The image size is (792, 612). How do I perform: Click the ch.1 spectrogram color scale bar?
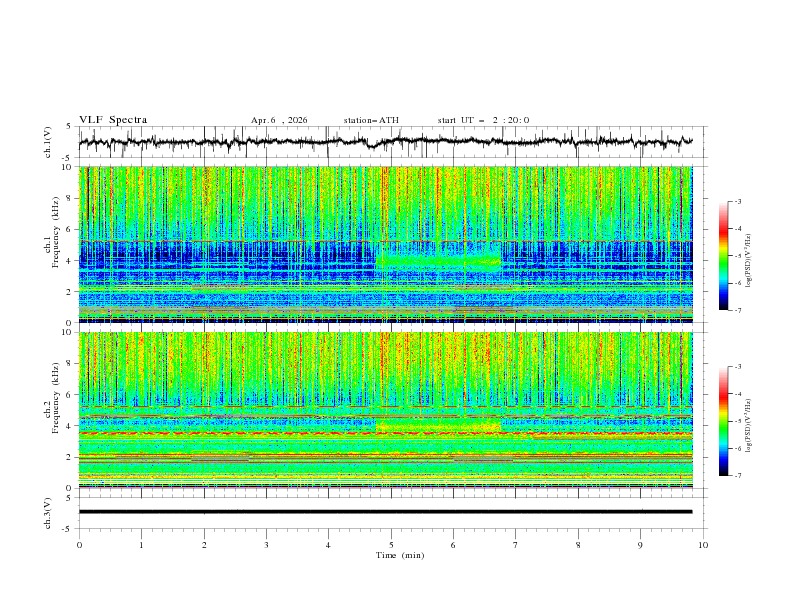(723, 256)
